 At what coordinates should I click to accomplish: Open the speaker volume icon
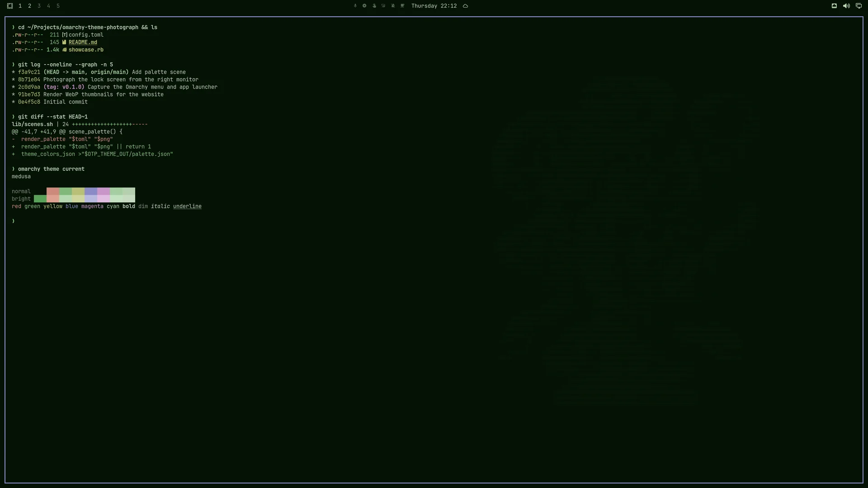(846, 6)
